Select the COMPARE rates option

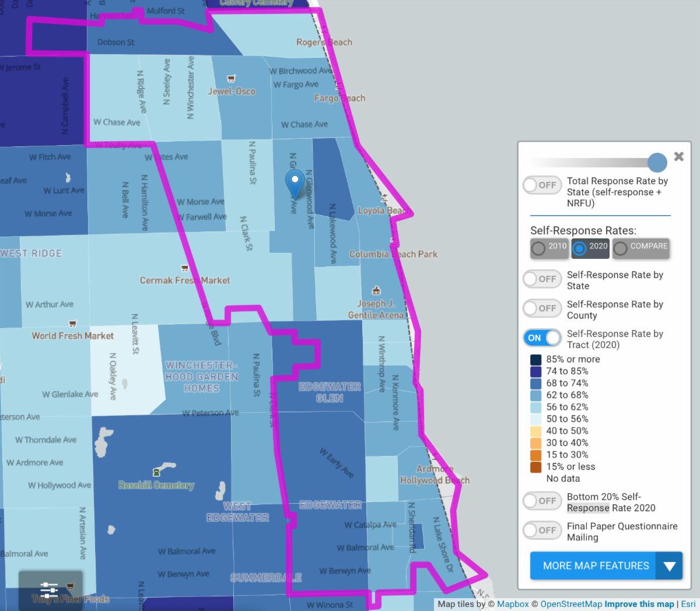(x=640, y=248)
